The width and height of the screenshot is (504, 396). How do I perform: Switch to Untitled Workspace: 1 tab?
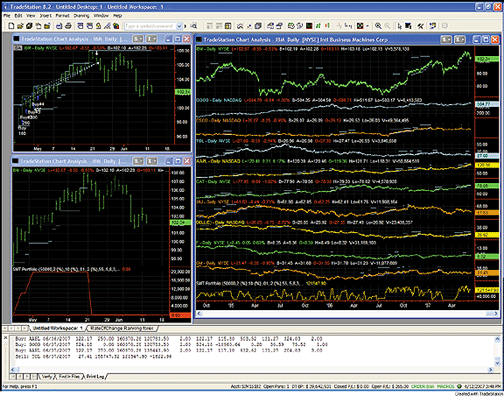click(x=57, y=328)
